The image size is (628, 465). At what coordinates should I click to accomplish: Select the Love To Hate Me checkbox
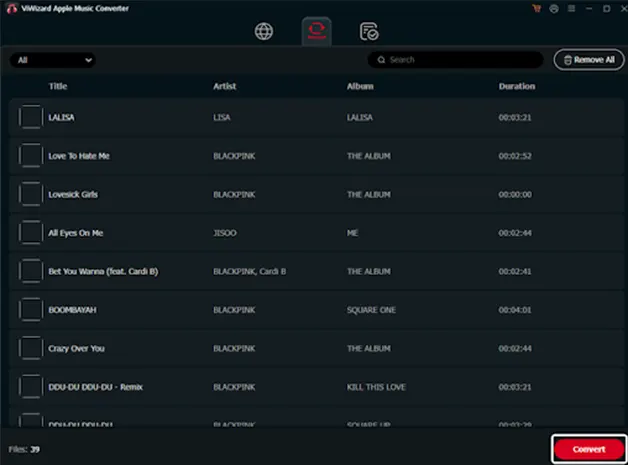[30, 156]
